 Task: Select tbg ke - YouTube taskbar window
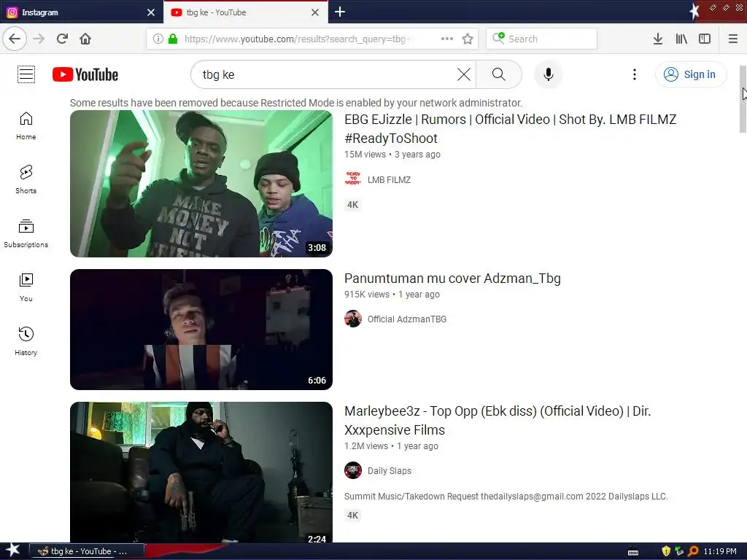(x=87, y=551)
